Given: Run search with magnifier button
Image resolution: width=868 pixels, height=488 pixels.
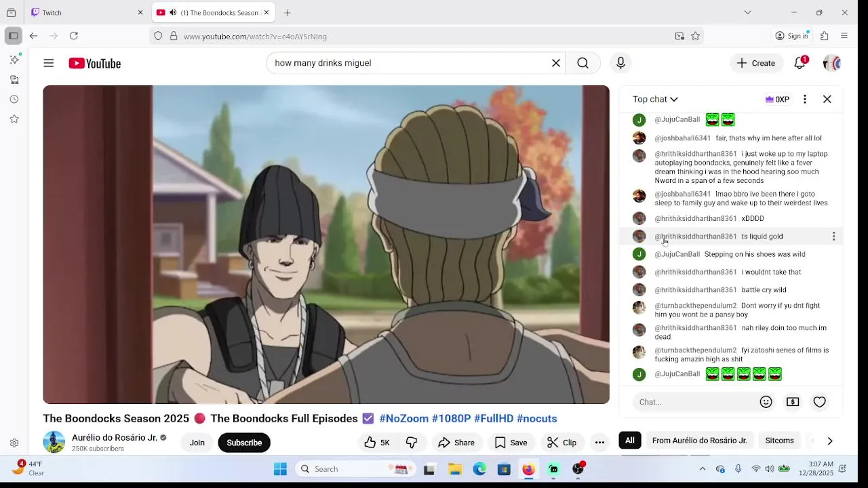Looking at the screenshot, I should [583, 63].
